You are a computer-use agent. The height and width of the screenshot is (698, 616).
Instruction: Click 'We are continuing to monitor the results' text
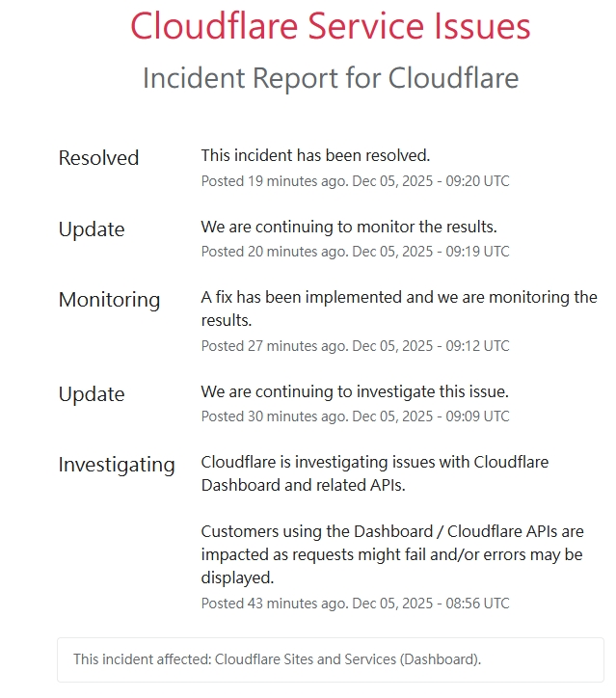point(348,227)
